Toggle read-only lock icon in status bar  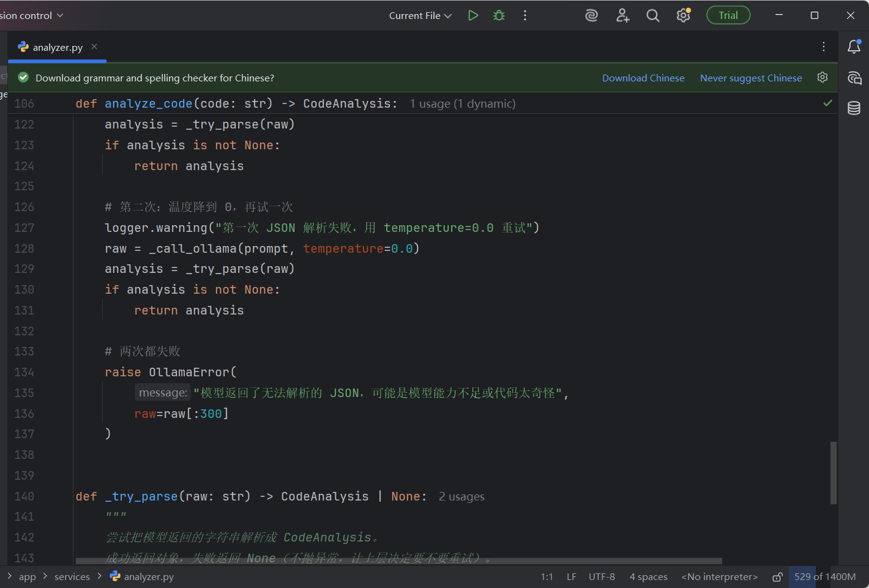[777, 577]
